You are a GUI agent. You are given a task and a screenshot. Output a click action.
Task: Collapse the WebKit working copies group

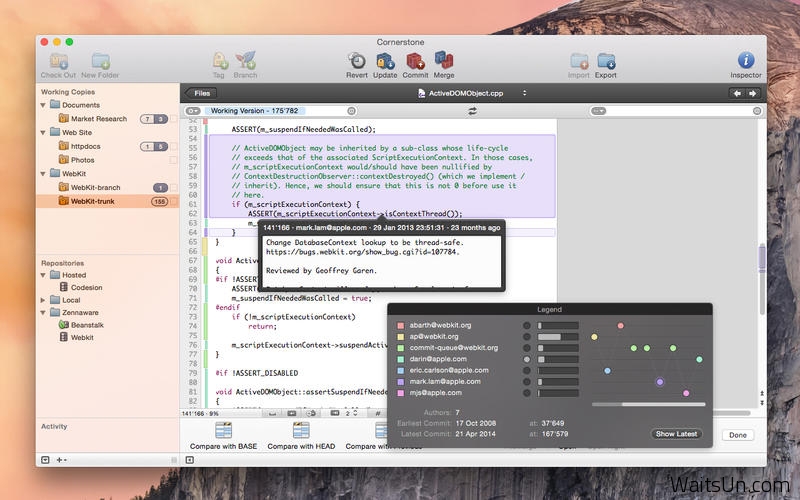[43, 174]
